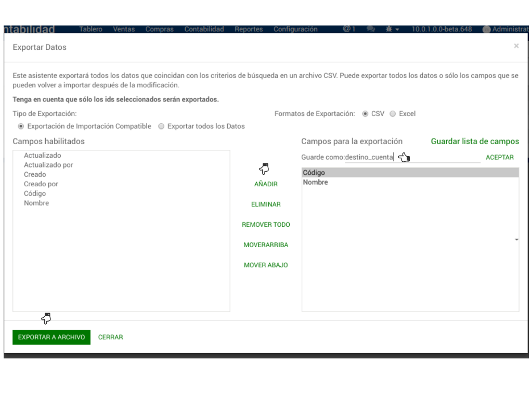
Task: Select Exportación de Importación Compatible option
Action: (21, 126)
